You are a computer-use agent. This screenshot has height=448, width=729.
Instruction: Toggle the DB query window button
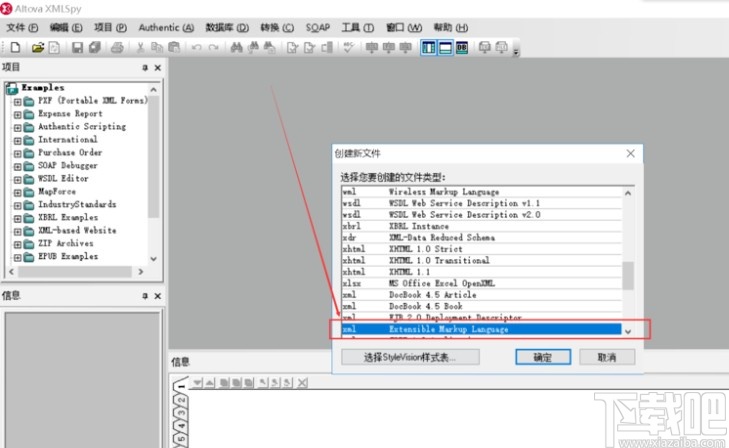pos(462,47)
